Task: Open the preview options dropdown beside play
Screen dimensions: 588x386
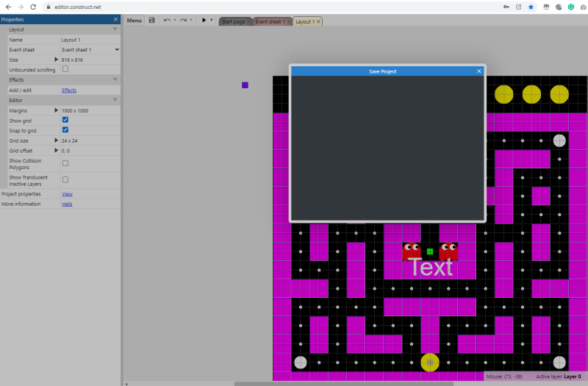Action: click(211, 21)
